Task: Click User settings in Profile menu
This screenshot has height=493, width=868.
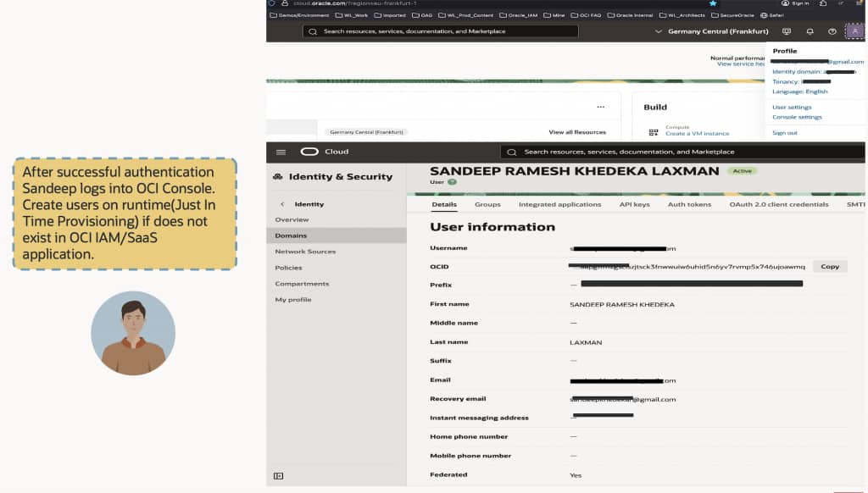Action: (792, 108)
